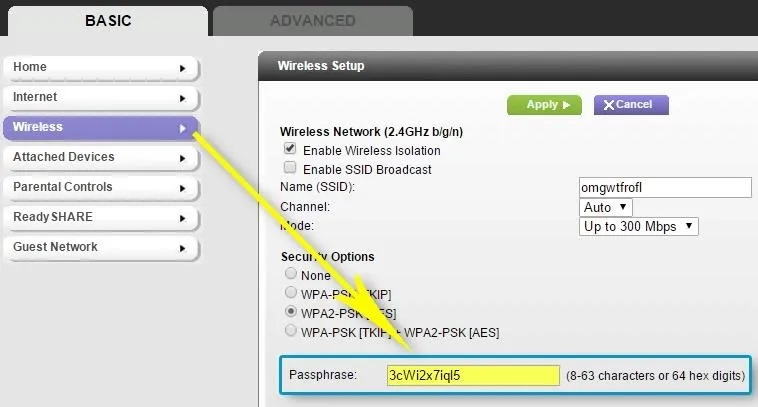Viewport: 758px width, 407px height.
Task: Click the Name (SSID) text field
Action: tap(665, 187)
